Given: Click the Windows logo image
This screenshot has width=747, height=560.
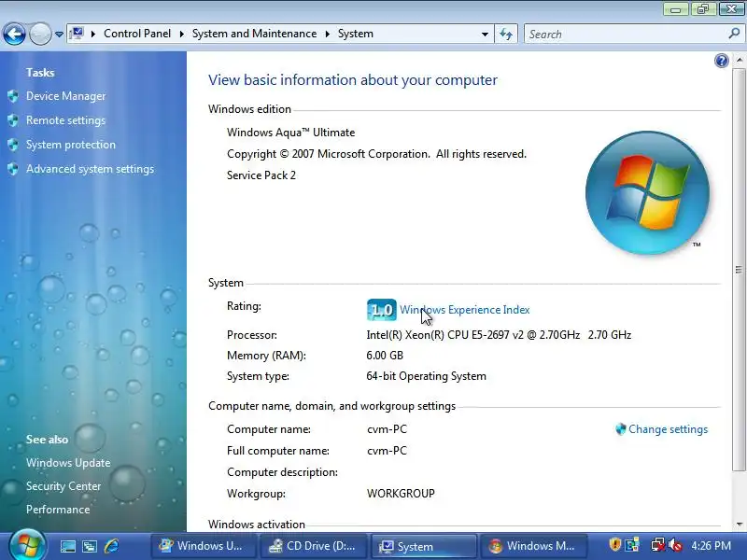Looking at the screenshot, I should [647, 192].
